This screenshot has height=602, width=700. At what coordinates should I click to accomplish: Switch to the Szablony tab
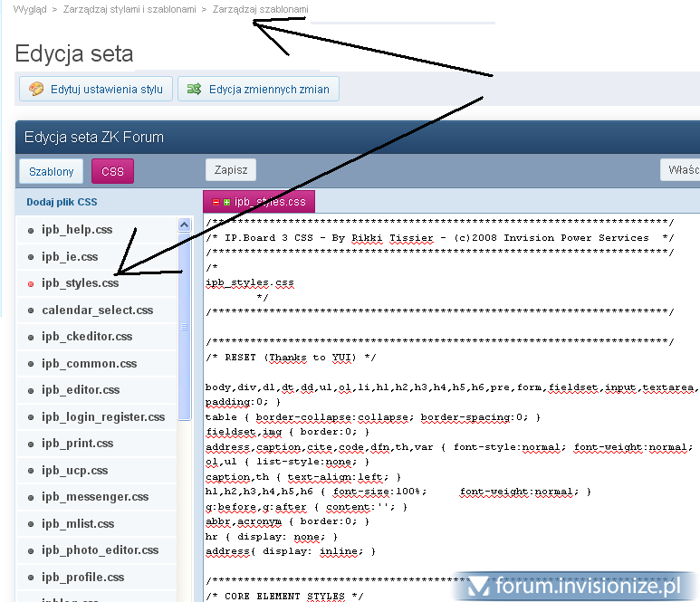(51, 171)
